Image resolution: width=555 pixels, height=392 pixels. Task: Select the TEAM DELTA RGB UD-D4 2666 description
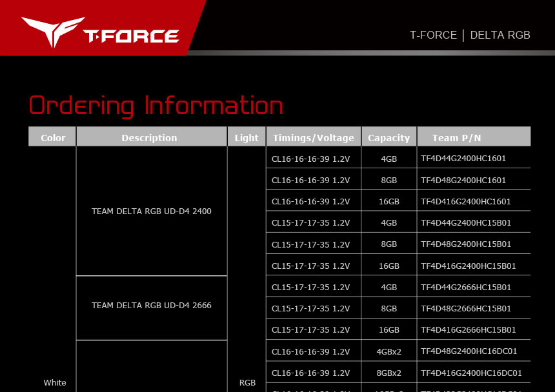coord(152,305)
